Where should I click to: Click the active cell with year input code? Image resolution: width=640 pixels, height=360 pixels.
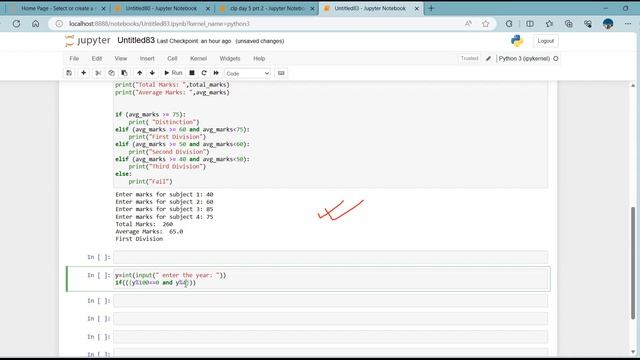point(331,279)
